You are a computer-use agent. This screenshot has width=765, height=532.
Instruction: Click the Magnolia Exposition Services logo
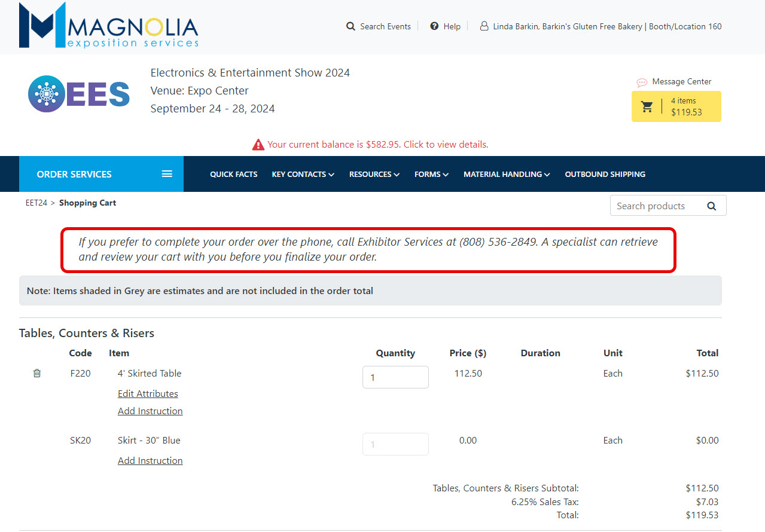tap(108, 26)
